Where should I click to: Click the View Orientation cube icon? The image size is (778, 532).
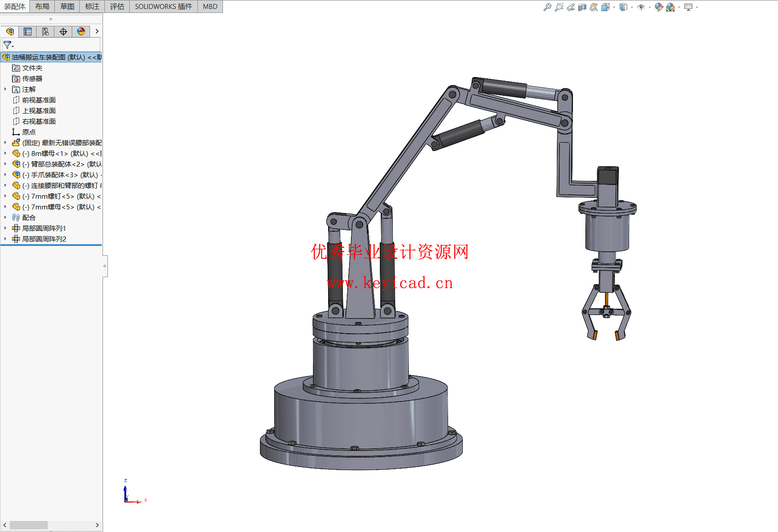click(x=605, y=7)
